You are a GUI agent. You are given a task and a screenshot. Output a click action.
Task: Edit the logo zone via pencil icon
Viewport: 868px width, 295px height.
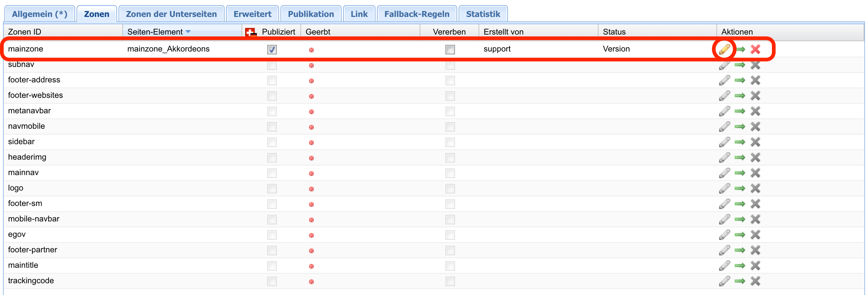(724, 188)
